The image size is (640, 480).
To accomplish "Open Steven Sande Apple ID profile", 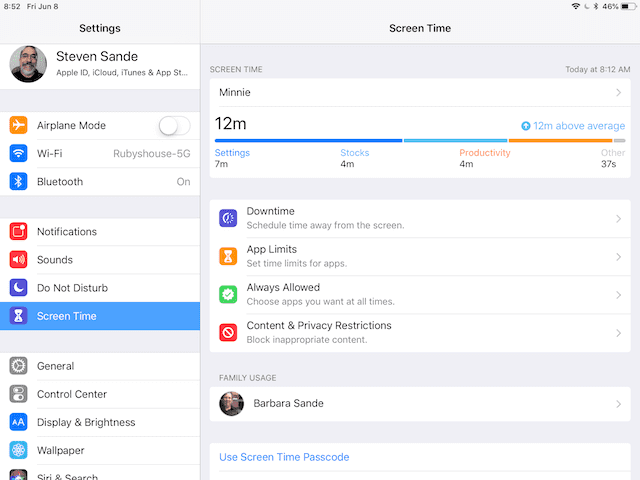I will 100,63.
